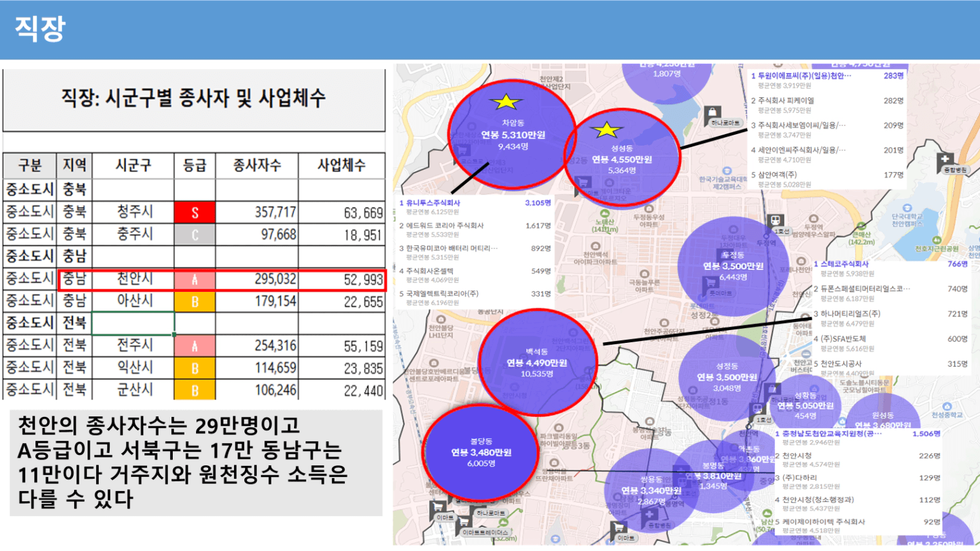
Task: Click the 사업체수 column header
Action: [x=341, y=165]
